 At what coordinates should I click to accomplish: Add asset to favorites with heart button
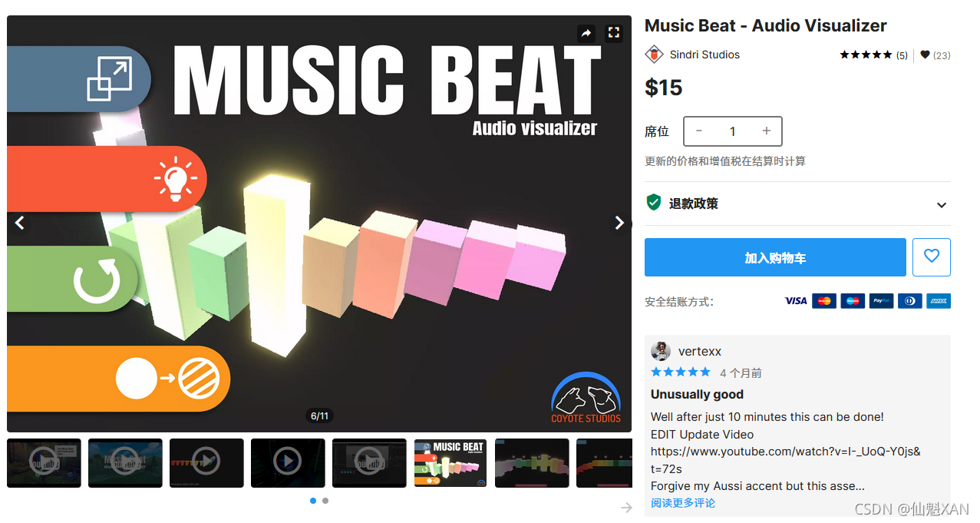(932, 257)
